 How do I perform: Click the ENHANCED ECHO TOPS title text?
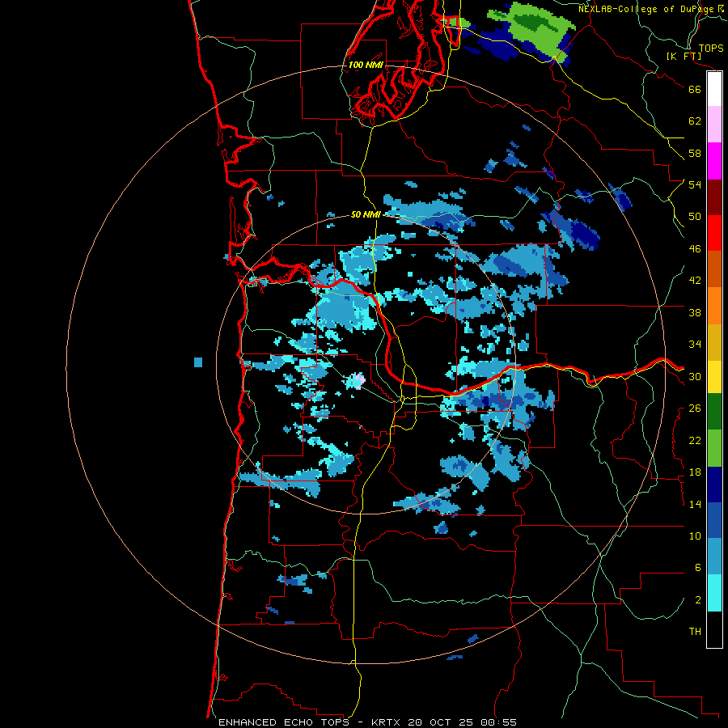pyautogui.click(x=284, y=722)
